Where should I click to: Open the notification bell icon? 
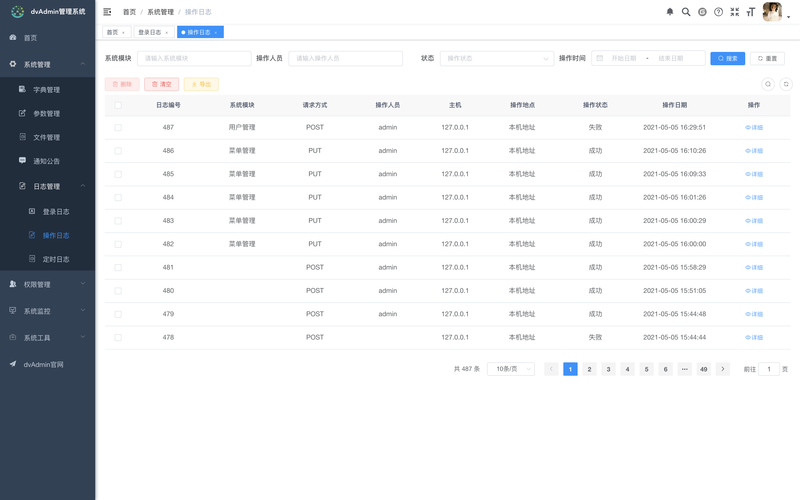(x=670, y=12)
